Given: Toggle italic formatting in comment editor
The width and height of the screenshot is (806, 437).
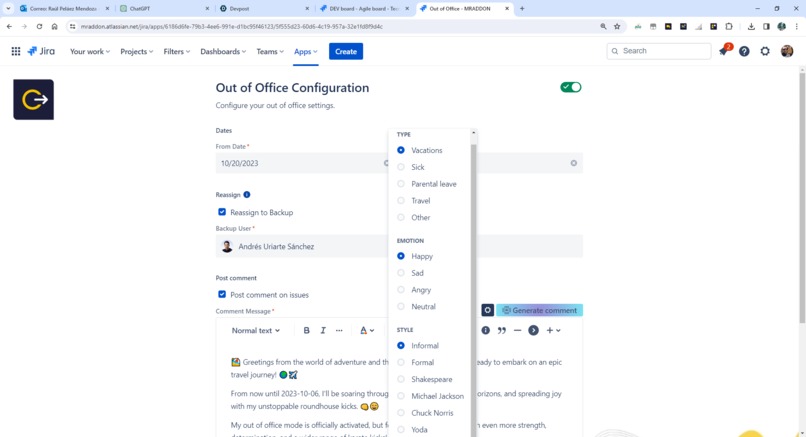Looking at the screenshot, I should (323, 331).
